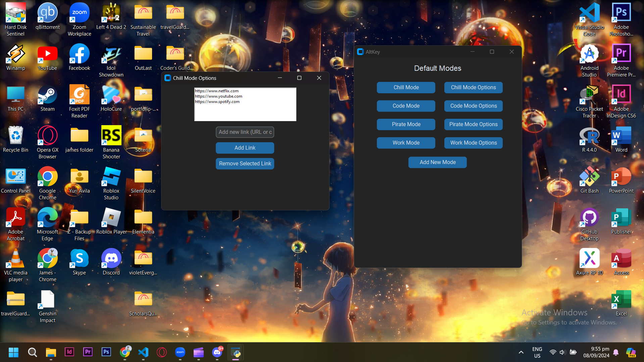Select the VLC media player icon
Image resolution: width=644 pixels, height=362 pixels.
(x=16, y=265)
